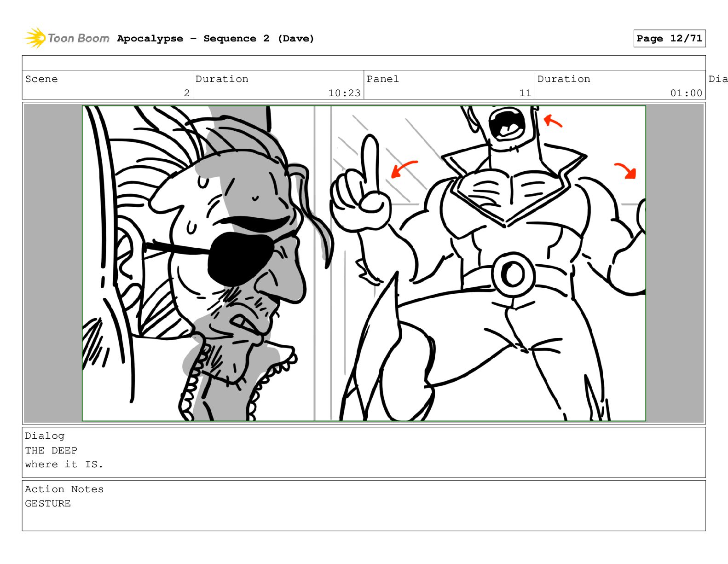Click dialog line 'THE DEEP'
Image resolution: width=728 pixels, height=564 pixels.
click(x=51, y=450)
